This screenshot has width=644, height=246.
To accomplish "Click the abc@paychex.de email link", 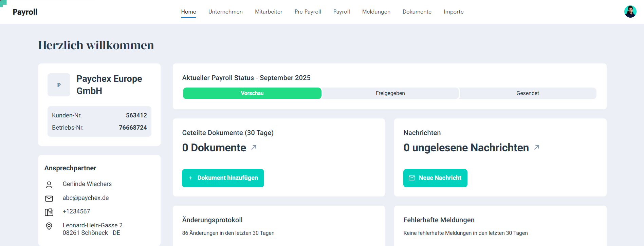I will pyautogui.click(x=86, y=198).
